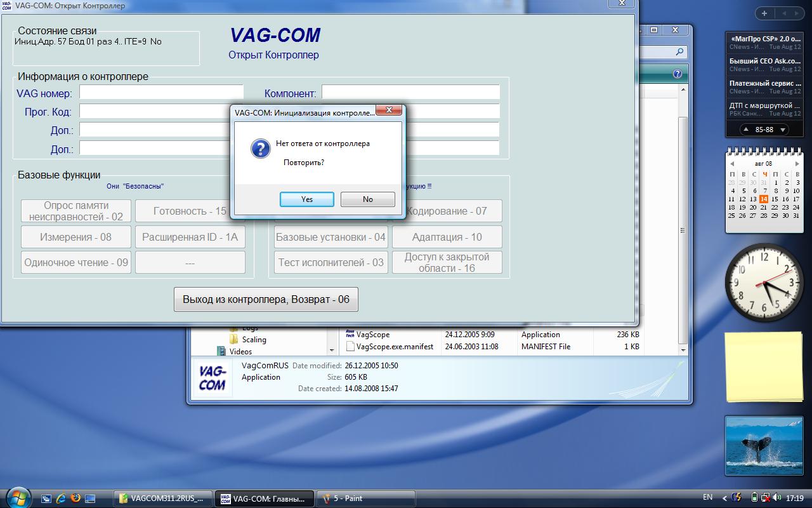Click the EN language indicator in tray

(x=708, y=497)
